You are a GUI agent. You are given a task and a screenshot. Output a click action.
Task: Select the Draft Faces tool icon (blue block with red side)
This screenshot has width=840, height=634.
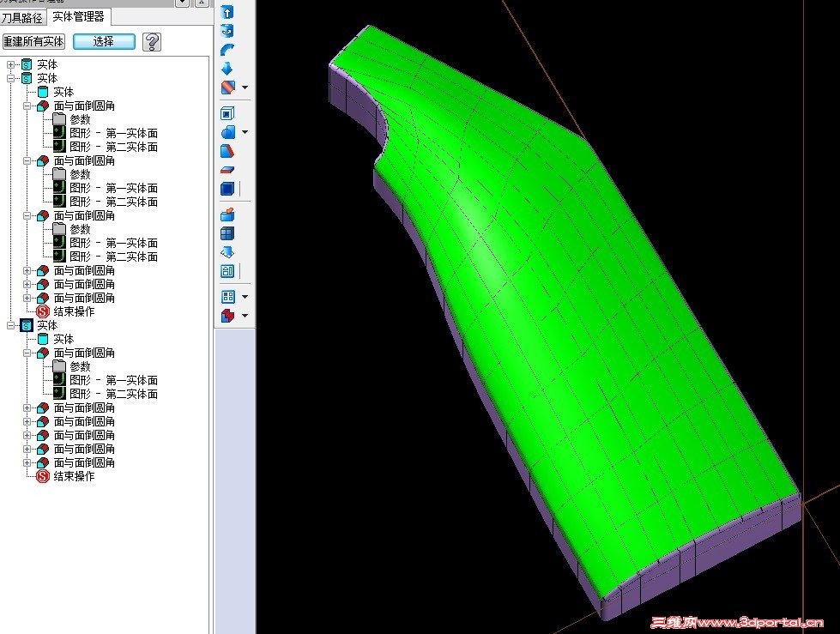click(x=227, y=151)
